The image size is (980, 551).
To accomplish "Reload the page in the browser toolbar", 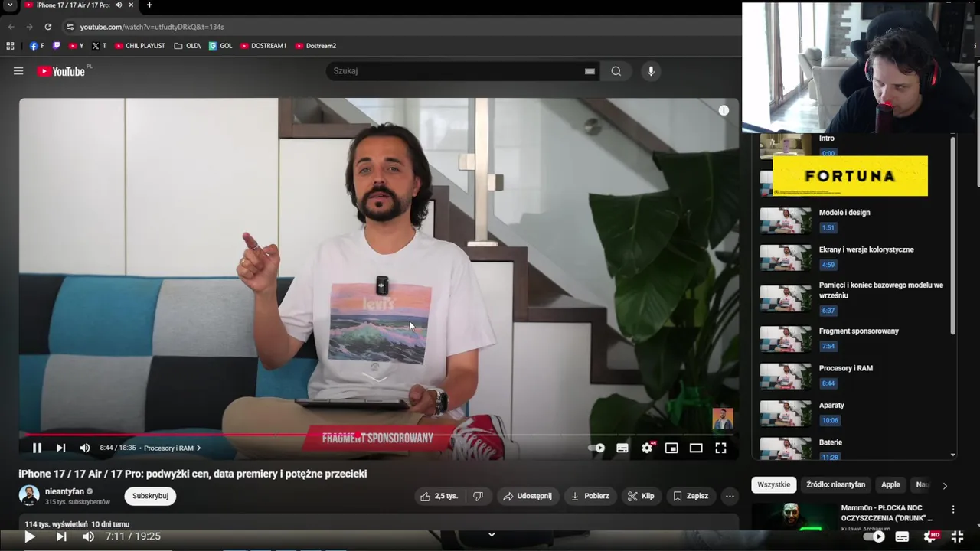I will coord(48,27).
